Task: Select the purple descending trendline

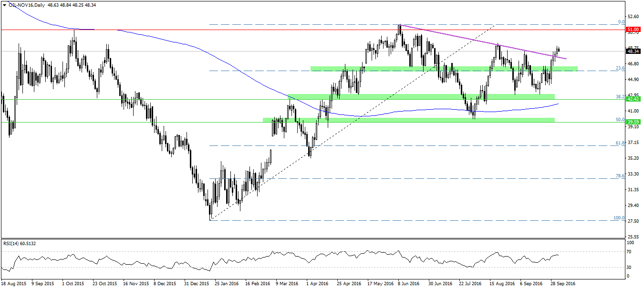Action: 477,41
